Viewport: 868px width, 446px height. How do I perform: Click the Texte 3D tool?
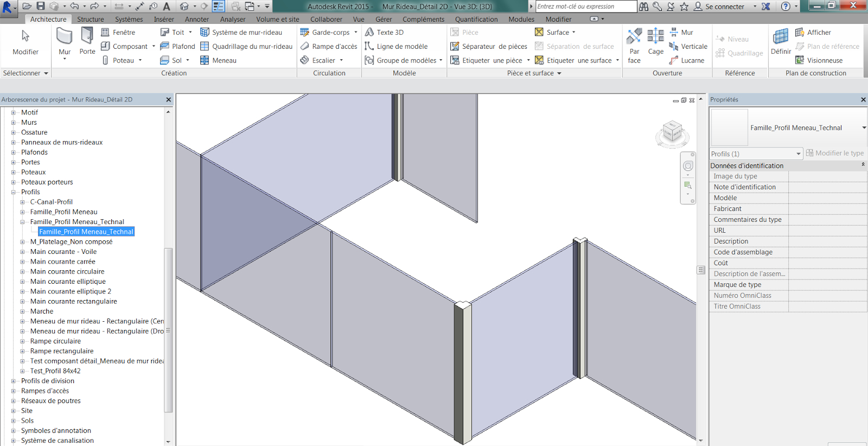point(385,33)
